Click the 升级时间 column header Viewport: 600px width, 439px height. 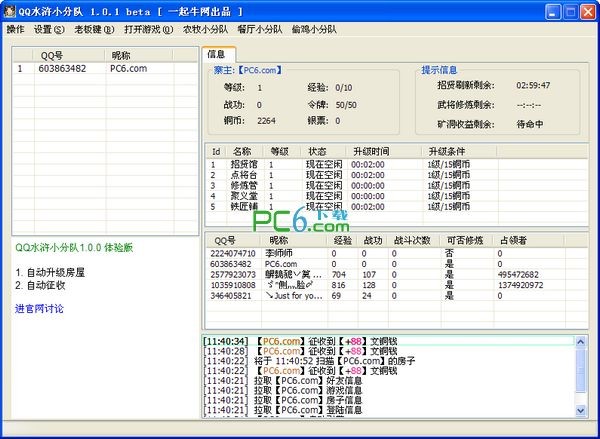(x=384, y=152)
